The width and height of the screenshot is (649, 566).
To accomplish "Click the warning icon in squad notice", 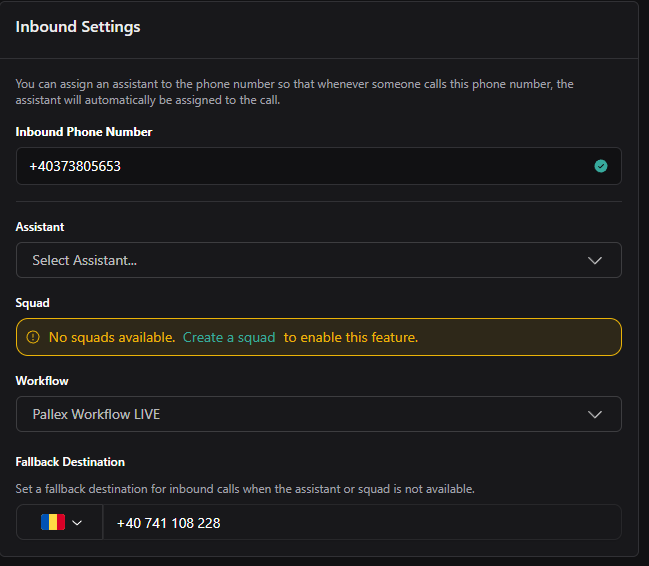I will (x=33, y=338).
